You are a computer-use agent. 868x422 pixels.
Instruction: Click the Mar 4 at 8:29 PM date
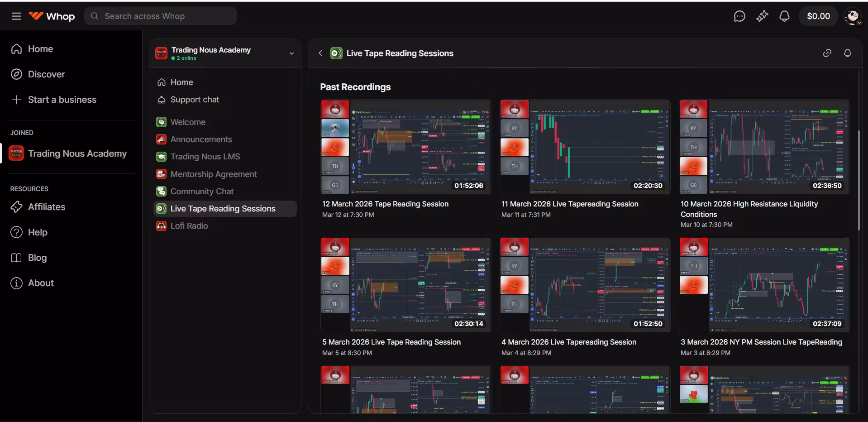click(x=526, y=353)
